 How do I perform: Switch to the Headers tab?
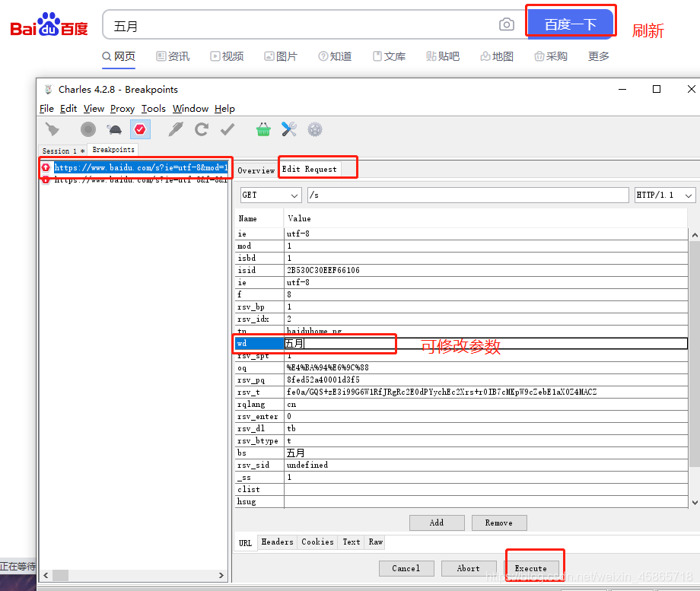coord(277,542)
